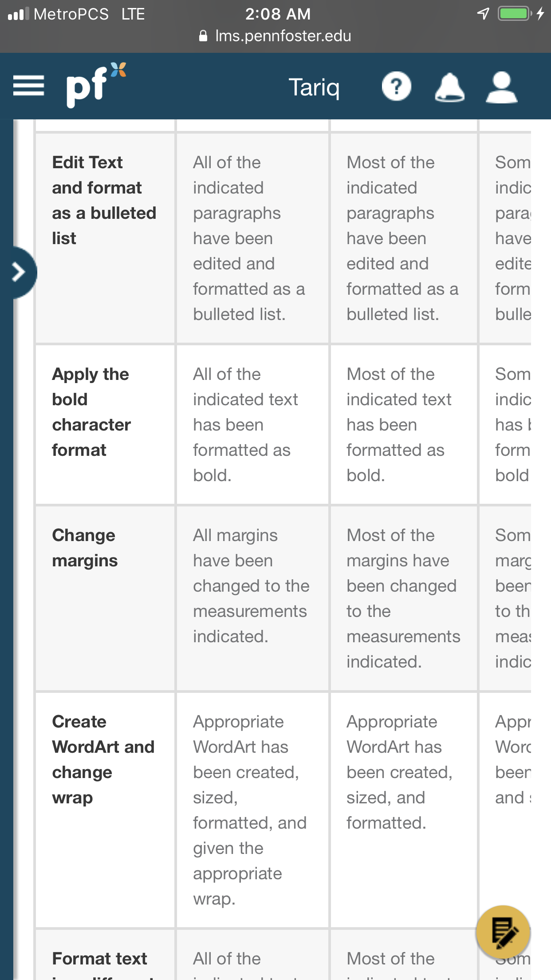Choose 'Most of the indicated paragraphs' bulleted rating
Viewport: 551px width, 980px height.
[404, 238]
